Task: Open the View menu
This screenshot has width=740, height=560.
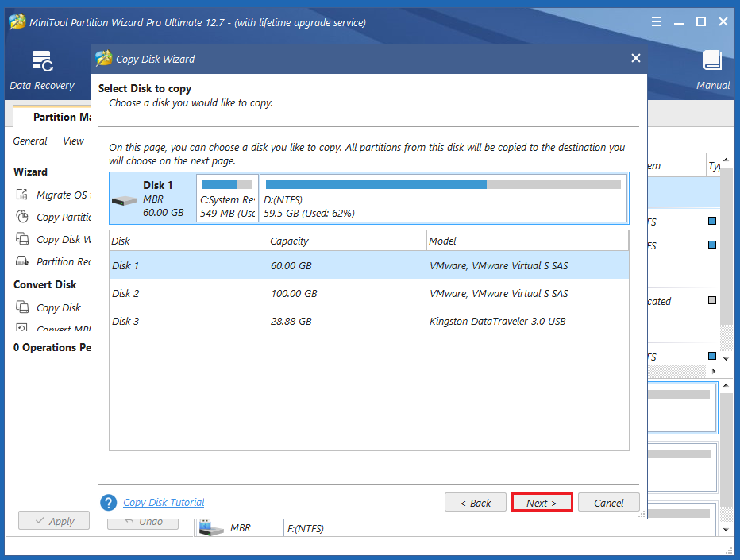Action: tap(73, 141)
